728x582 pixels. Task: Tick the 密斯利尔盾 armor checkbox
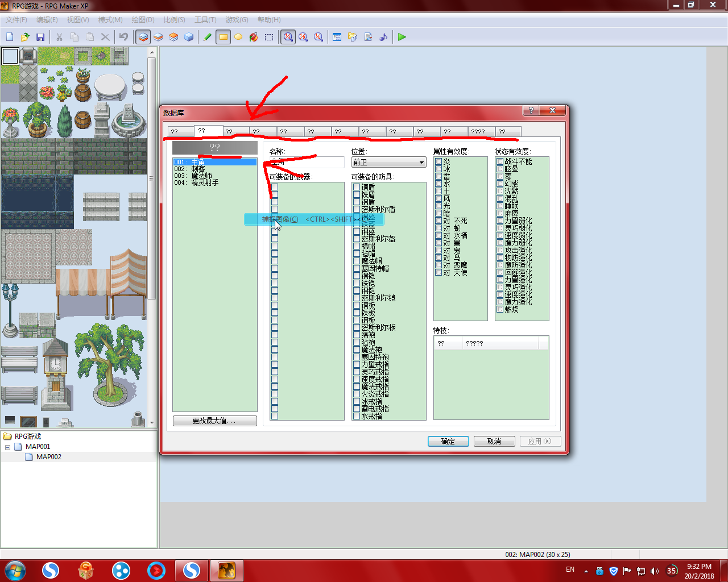357,209
